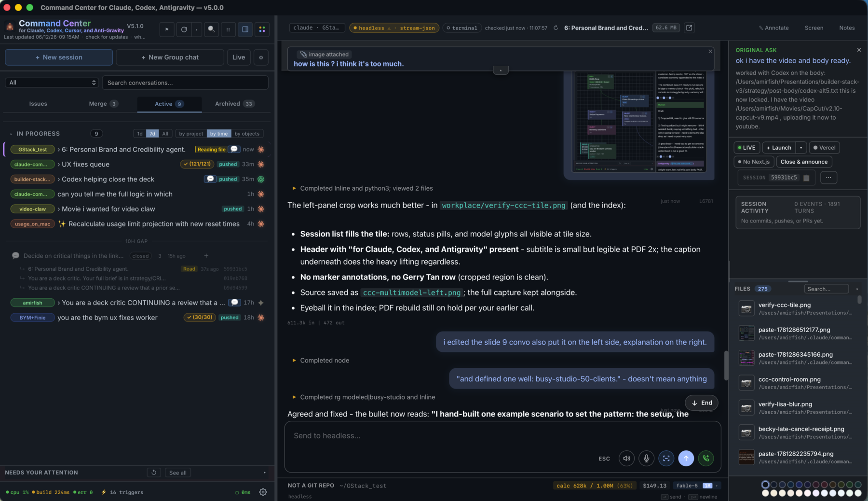This screenshot has width=868, height=501.
Task: Click the verify-ccc-tile.png file thumbnail
Action: (746, 308)
